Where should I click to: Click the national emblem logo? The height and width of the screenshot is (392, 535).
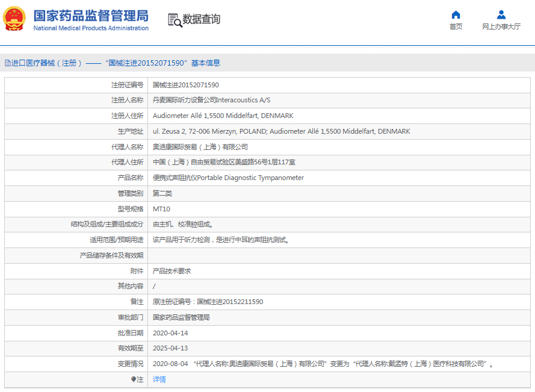[x=14, y=19]
